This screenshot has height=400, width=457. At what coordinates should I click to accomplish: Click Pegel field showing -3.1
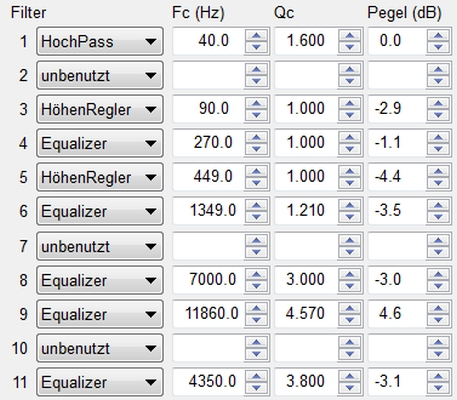pos(397,381)
